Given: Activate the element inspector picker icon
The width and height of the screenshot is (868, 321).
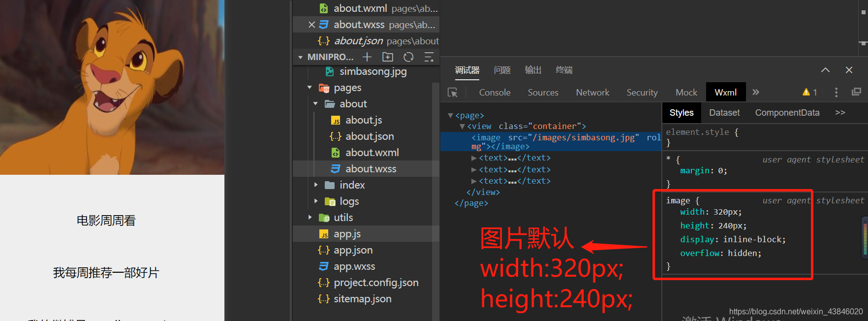Looking at the screenshot, I should coord(453,93).
